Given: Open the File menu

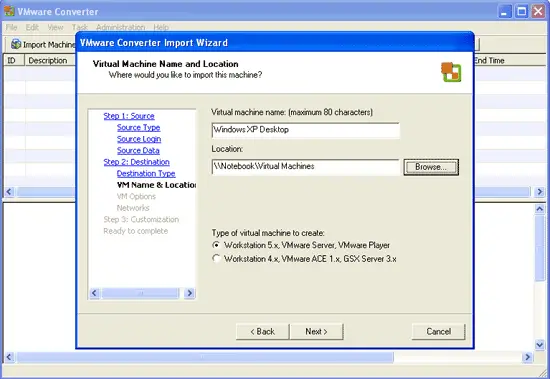Looking at the screenshot, I should (x=11, y=27).
